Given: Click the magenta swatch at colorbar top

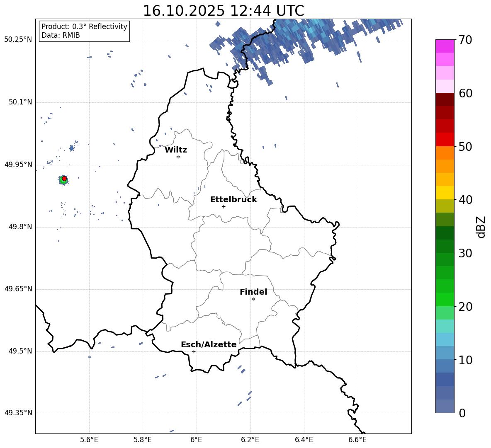Looking at the screenshot, I should pos(445,46).
